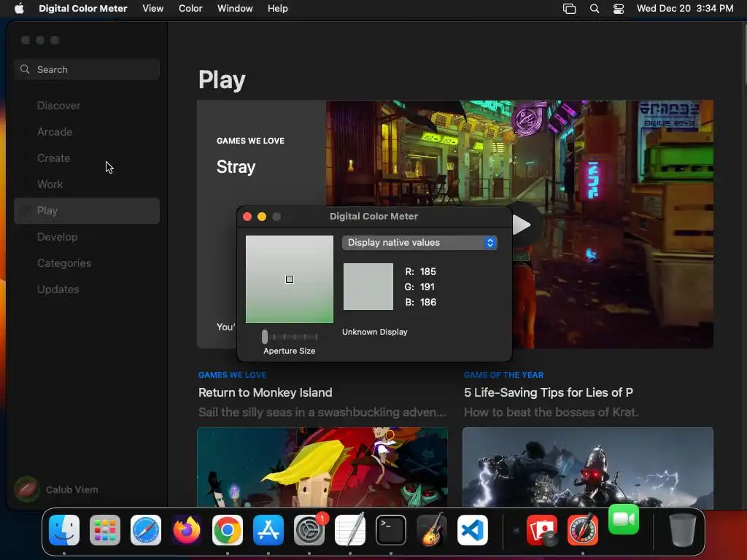The image size is (747, 560).
Task: Open the Window menu
Action: coord(235,8)
